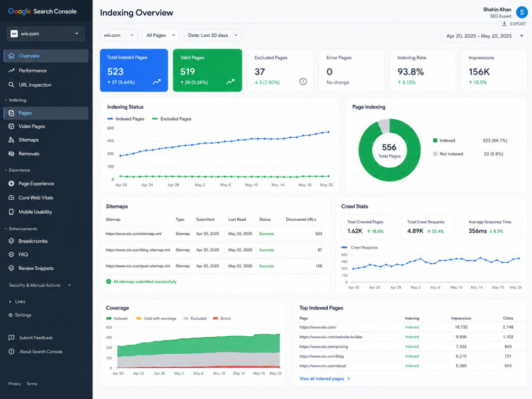Click the FAQ layers icon
The width and height of the screenshot is (532, 399).
pos(12,254)
